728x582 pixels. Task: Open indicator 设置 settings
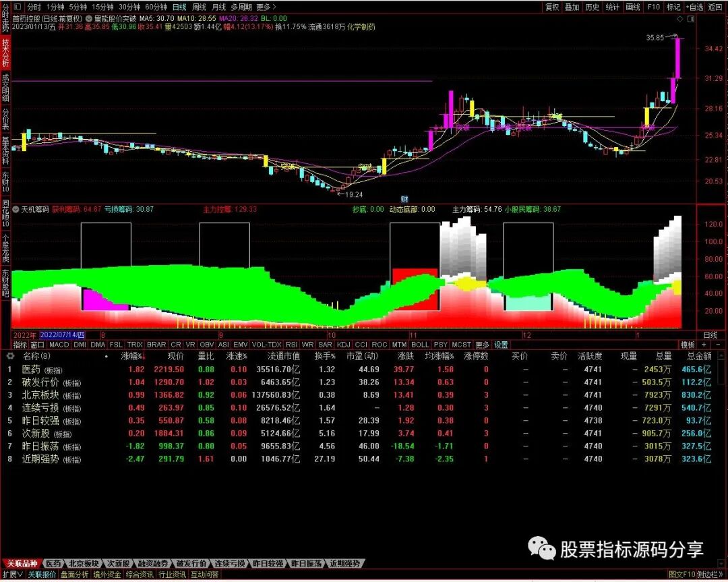501,345
